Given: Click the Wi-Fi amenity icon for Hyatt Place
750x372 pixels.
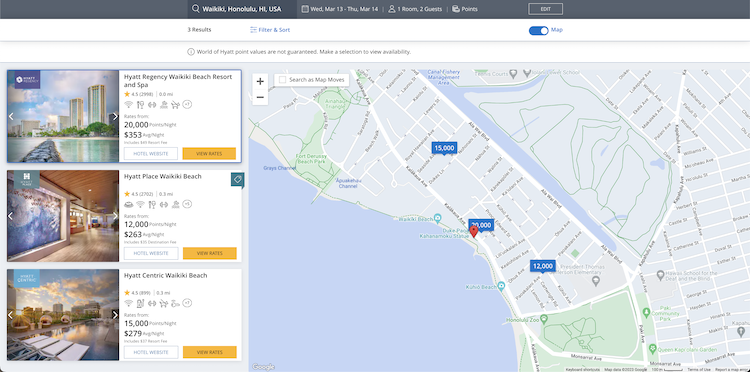Looking at the screenshot, I should [140, 204].
